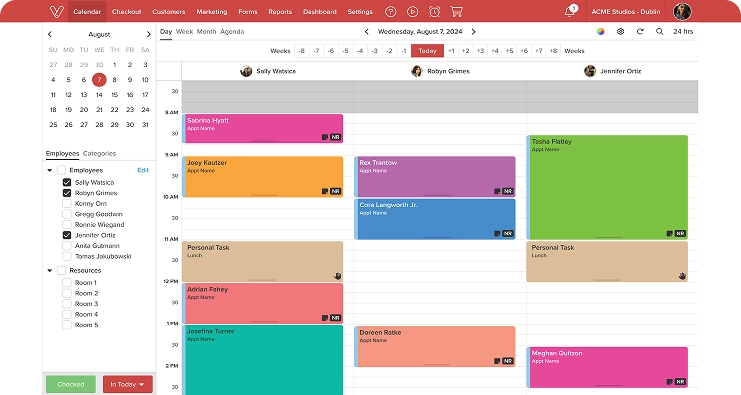This screenshot has width=741, height=395.
Task: Open the Checkout menu
Action: [x=127, y=11]
